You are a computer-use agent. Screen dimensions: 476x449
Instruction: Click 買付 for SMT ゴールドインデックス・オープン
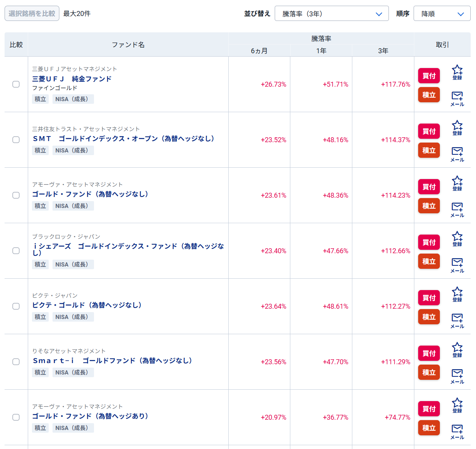[x=429, y=131]
